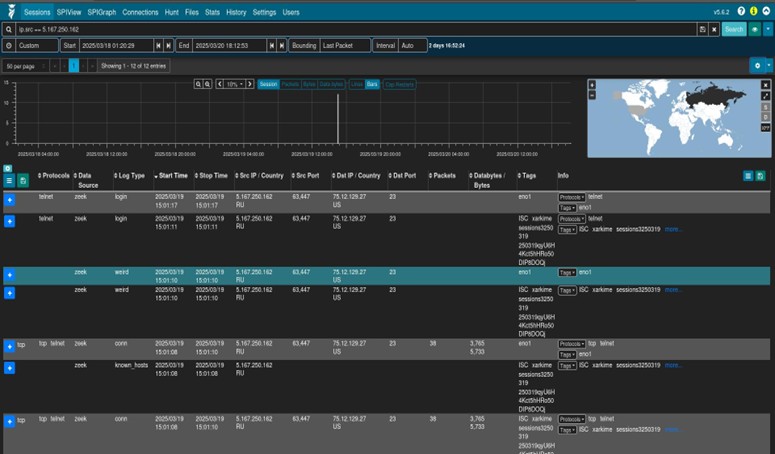Open the SPIView tab
This screenshot has height=454, width=775.
click(x=70, y=12)
